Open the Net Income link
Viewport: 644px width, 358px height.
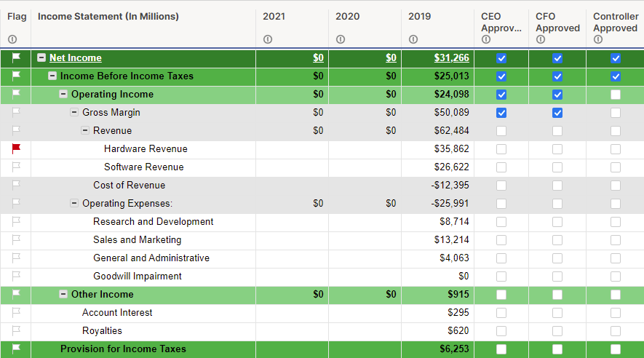pyautogui.click(x=76, y=58)
